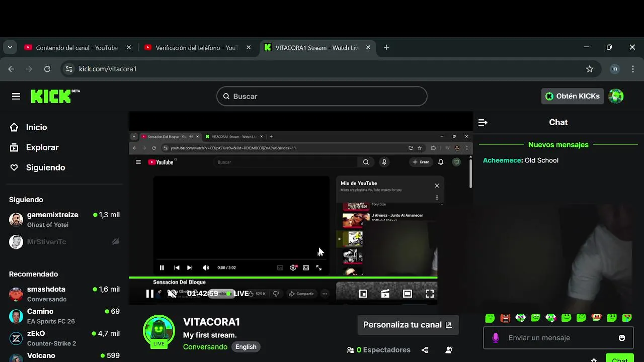Open Explorar in the sidebar
The image size is (644, 362).
point(34,147)
